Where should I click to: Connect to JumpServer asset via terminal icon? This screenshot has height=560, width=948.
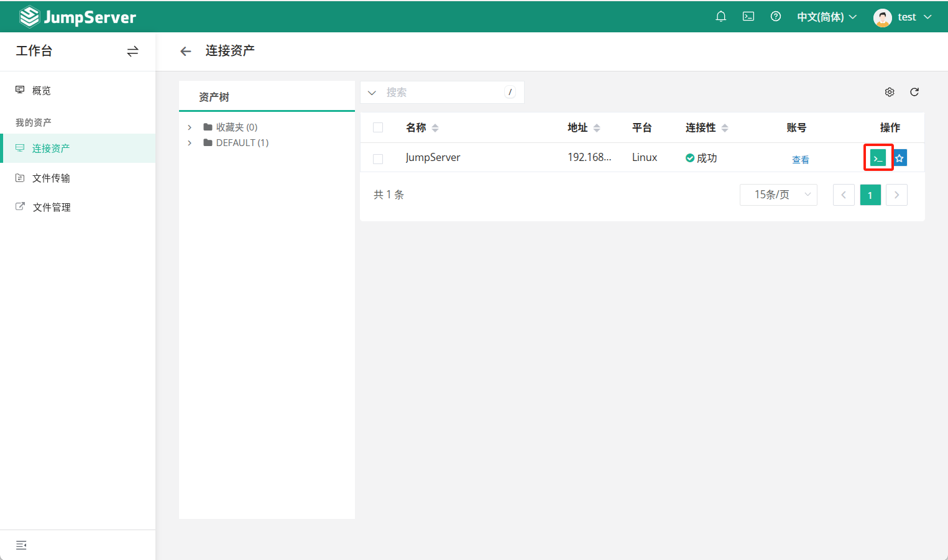(878, 158)
